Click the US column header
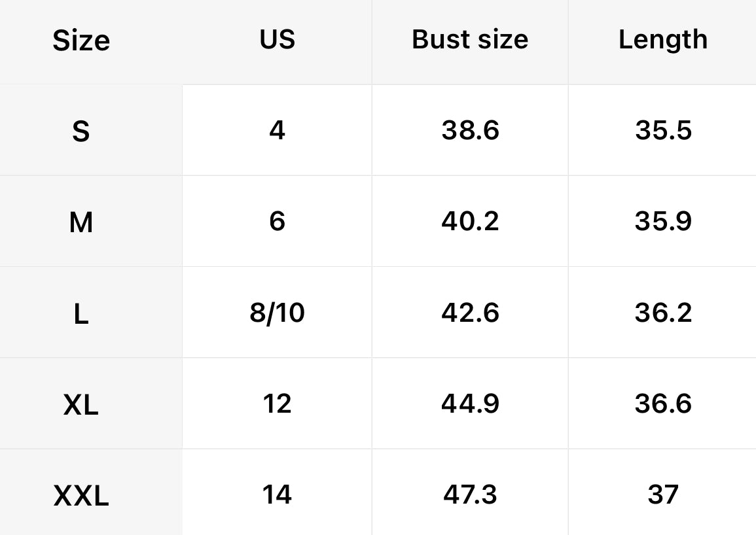Viewport: 756px width, 535px height. coord(277,39)
